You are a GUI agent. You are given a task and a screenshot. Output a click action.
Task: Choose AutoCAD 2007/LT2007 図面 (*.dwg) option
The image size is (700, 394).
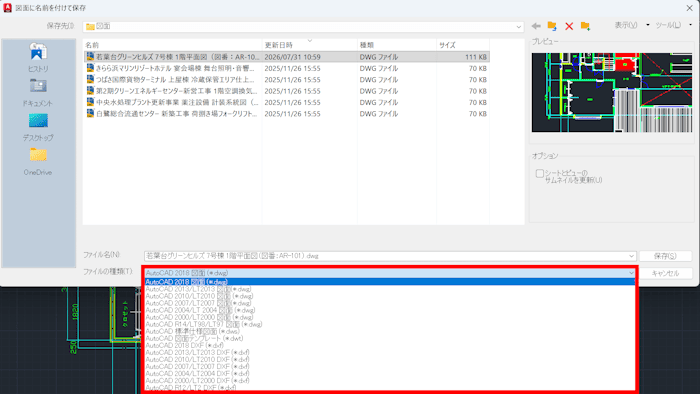pos(390,303)
